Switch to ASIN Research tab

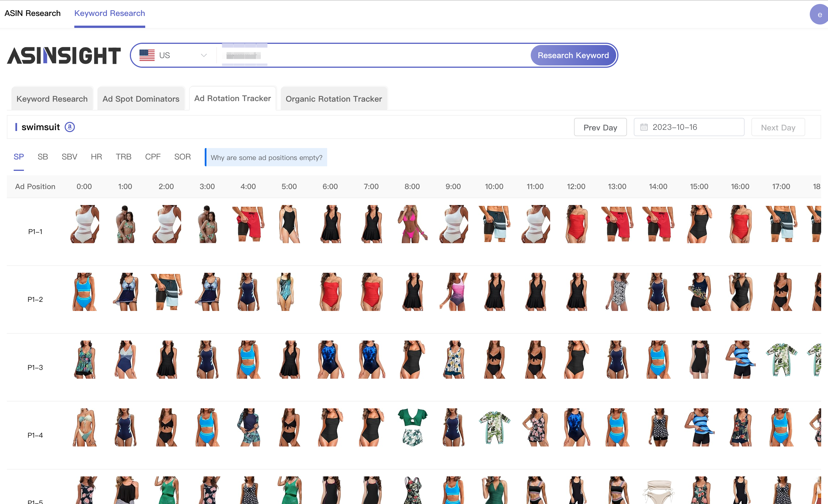32,13
